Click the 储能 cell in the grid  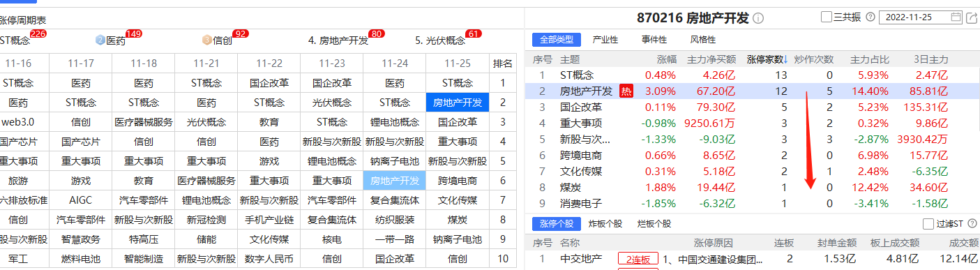click(206, 239)
